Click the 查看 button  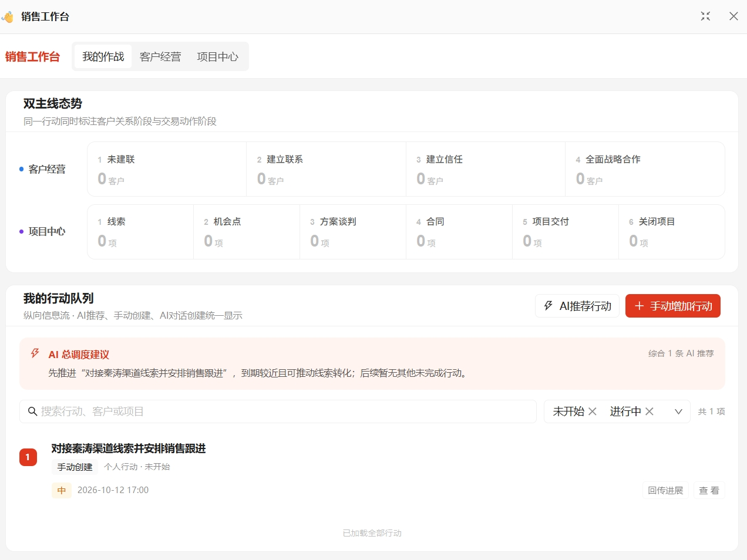709,491
